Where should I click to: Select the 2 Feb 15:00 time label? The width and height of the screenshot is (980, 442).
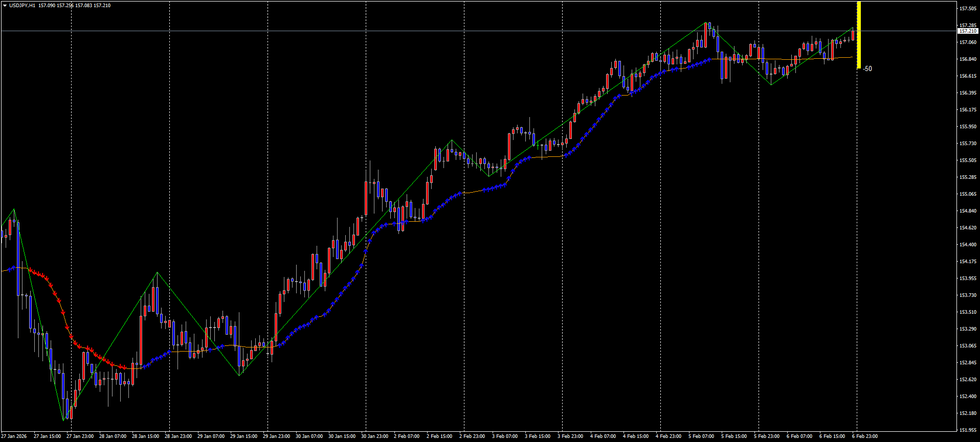(440, 436)
